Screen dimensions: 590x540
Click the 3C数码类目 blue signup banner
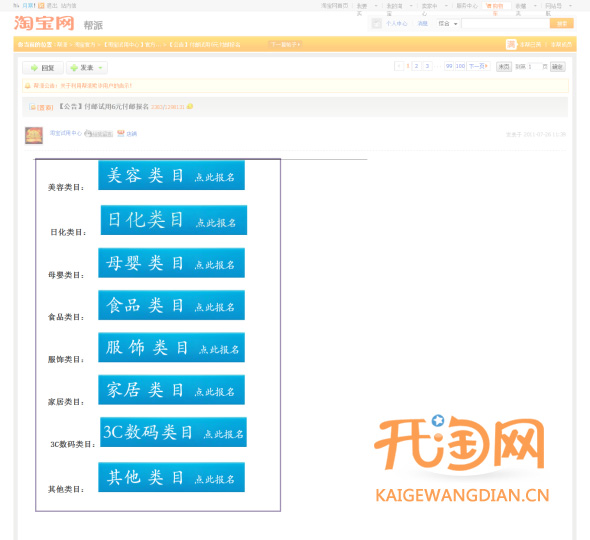(x=173, y=432)
